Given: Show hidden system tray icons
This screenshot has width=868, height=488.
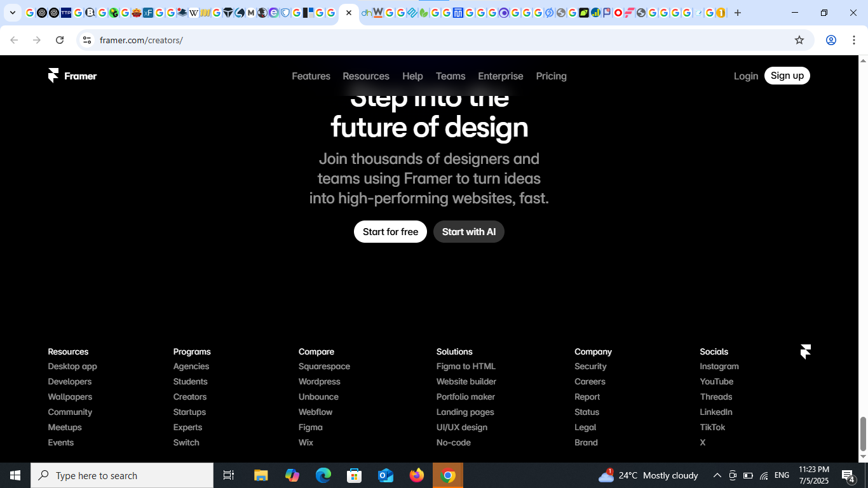Looking at the screenshot, I should click(717, 475).
